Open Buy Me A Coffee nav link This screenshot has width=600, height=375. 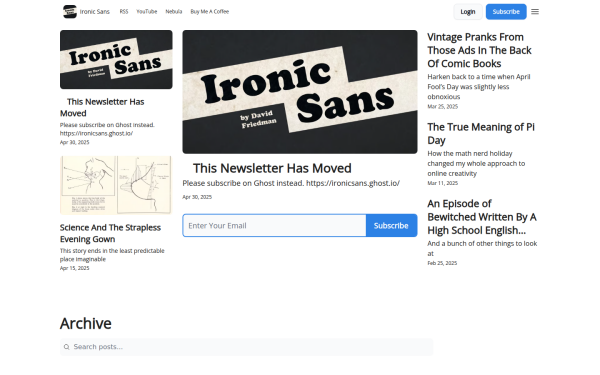pyautogui.click(x=210, y=11)
